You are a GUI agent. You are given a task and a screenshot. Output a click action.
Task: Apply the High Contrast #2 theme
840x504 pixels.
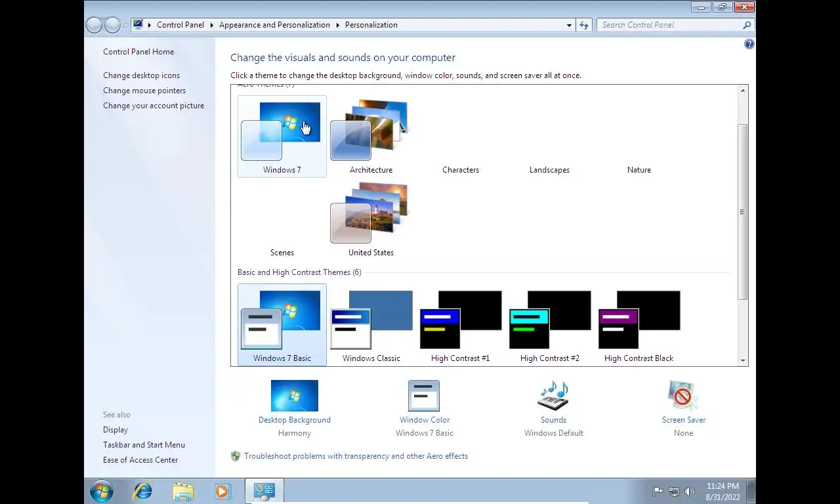549,325
